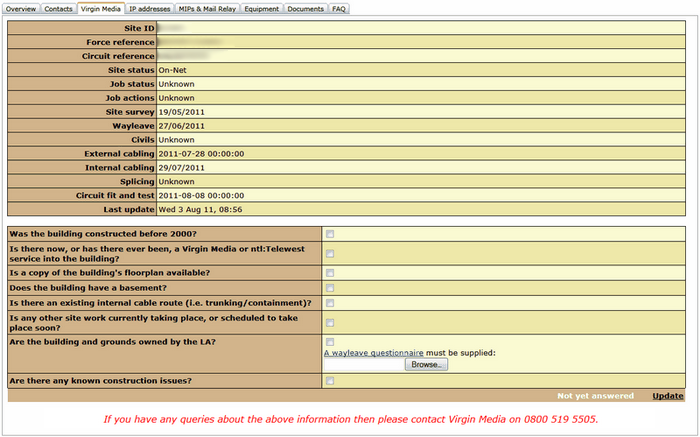Viewport: 700px width, 437px height.
Task: Click the 'Force reference' row label
Action: click(x=121, y=42)
